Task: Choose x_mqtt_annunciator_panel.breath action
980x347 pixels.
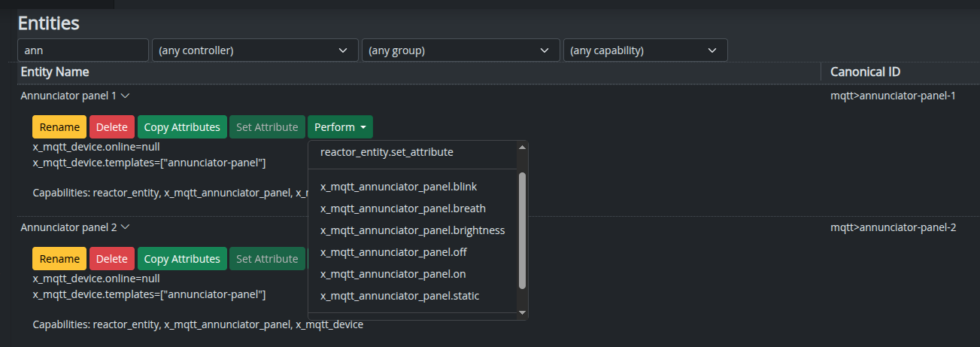Action: click(402, 209)
